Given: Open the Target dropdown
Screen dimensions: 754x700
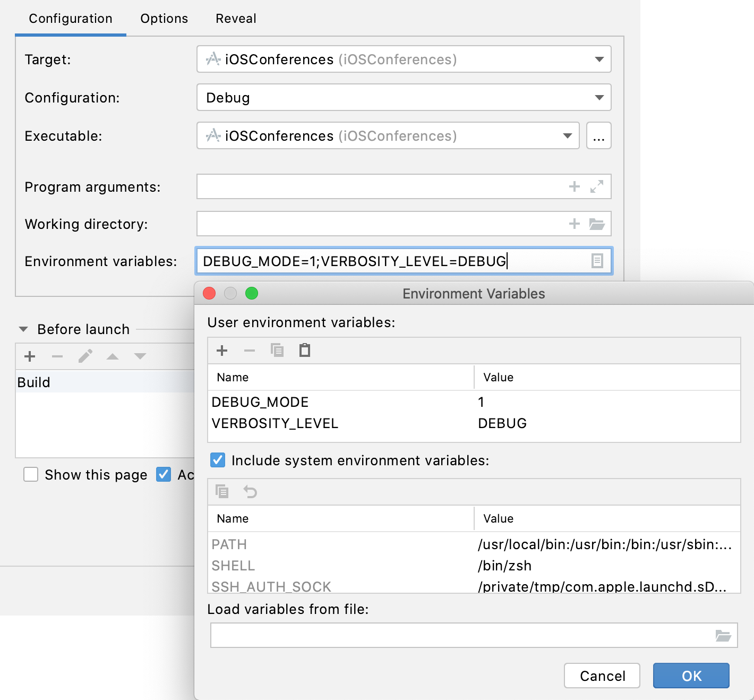Looking at the screenshot, I should (x=404, y=59).
